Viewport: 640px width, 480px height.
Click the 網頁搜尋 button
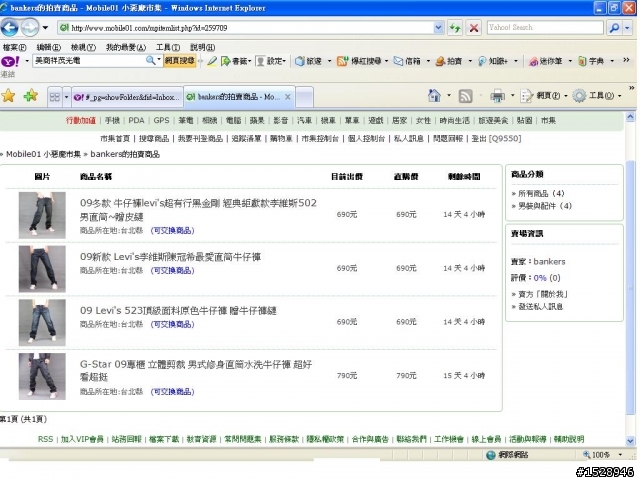[x=180, y=61]
